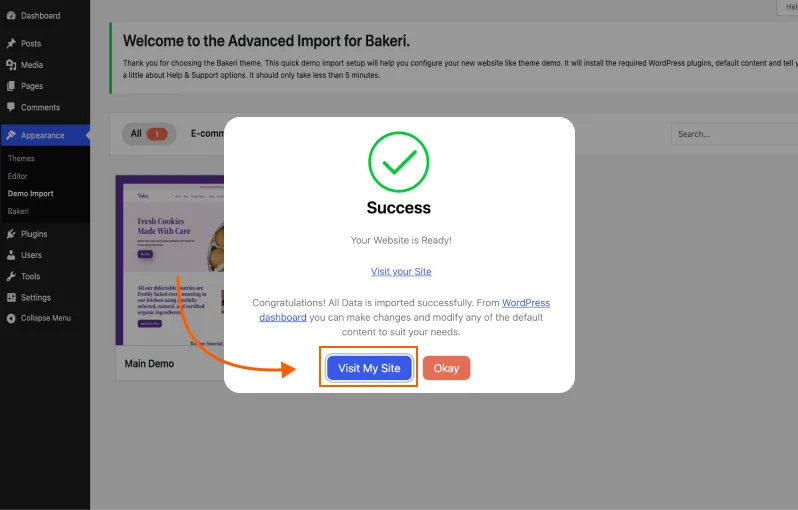Click the Media icon in sidebar

tap(11, 65)
